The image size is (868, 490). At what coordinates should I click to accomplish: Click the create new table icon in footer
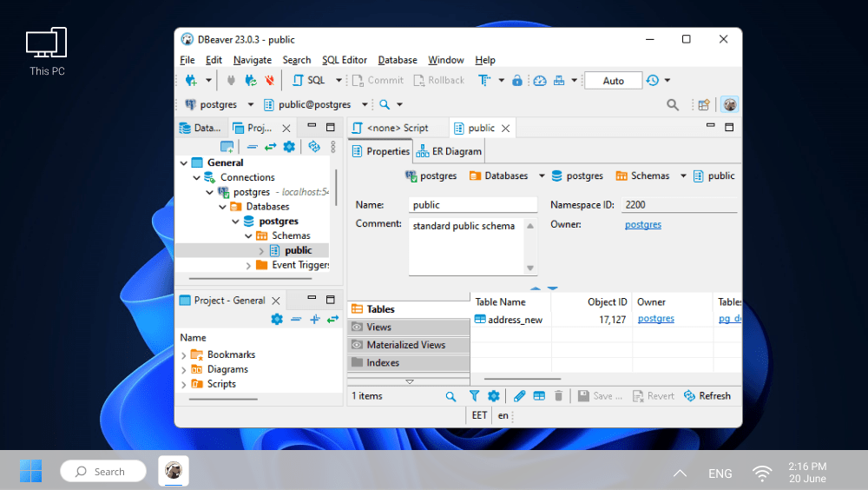[539, 396]
